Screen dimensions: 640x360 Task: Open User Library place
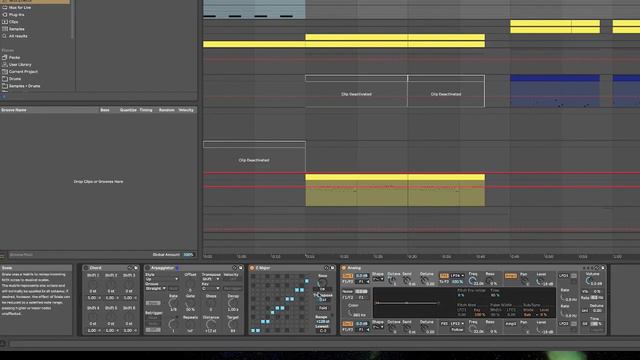[x=20, y=64]
